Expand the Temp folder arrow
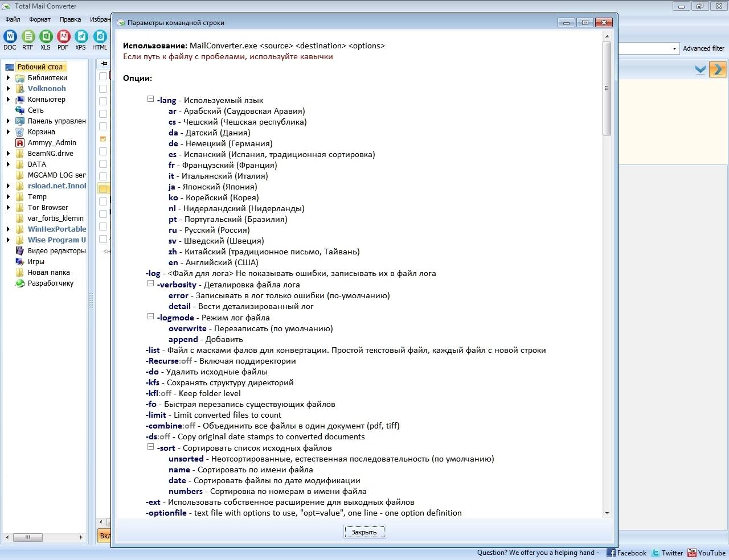729x560 pixels. click(x=8, y=197)
